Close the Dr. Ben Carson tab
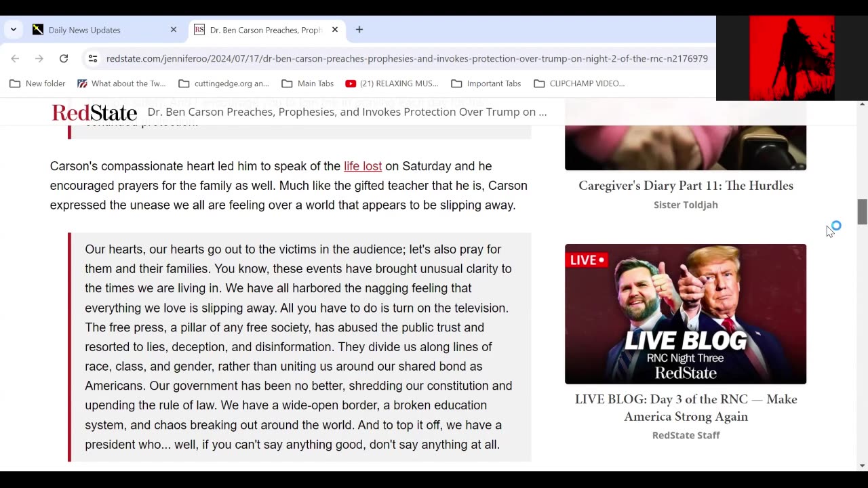 pyautogui.click(x=334, y=30)
